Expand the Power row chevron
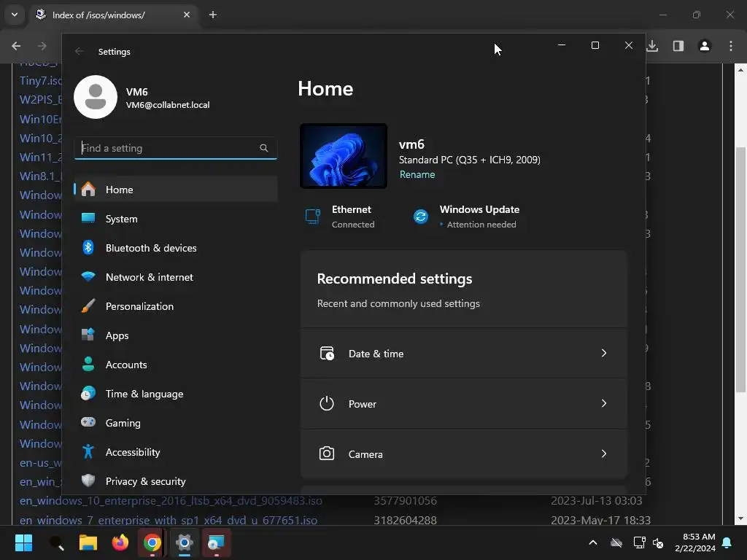Screen dimensions: 747x560 (603, 404)
